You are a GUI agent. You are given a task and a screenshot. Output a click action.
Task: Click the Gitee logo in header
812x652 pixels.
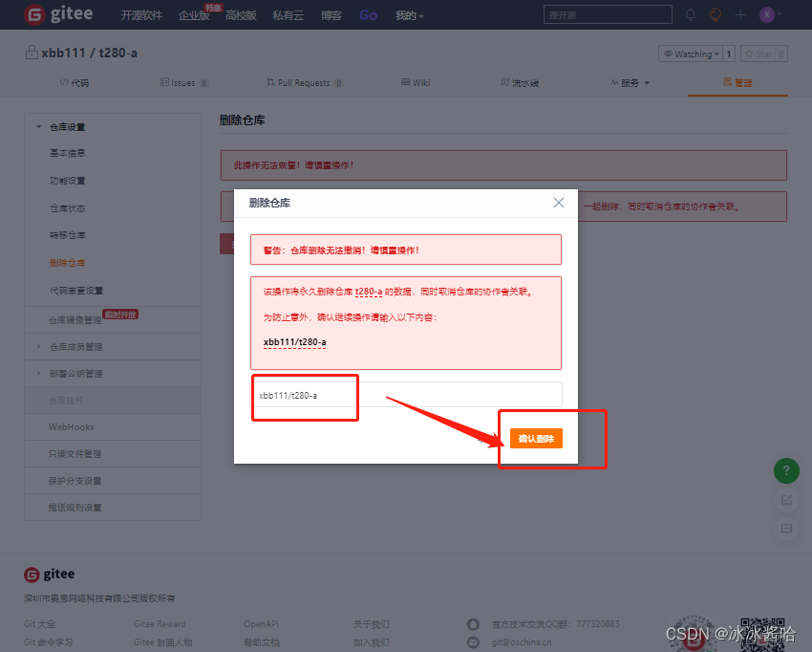click(58, 14)
